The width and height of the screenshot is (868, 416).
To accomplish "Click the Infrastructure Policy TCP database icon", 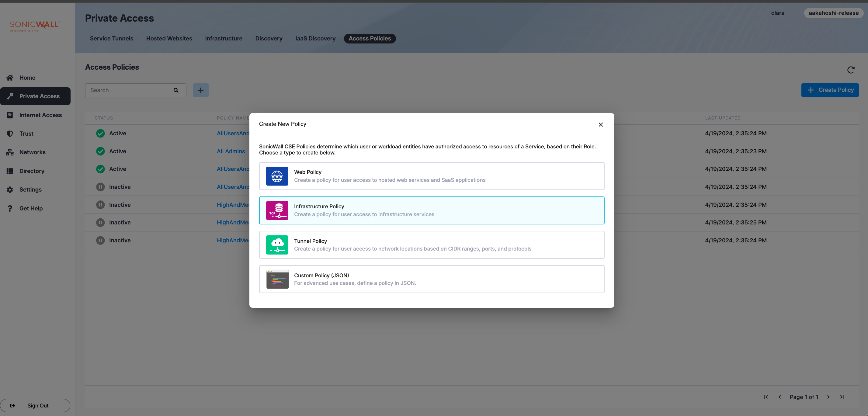I will [277, 210].
